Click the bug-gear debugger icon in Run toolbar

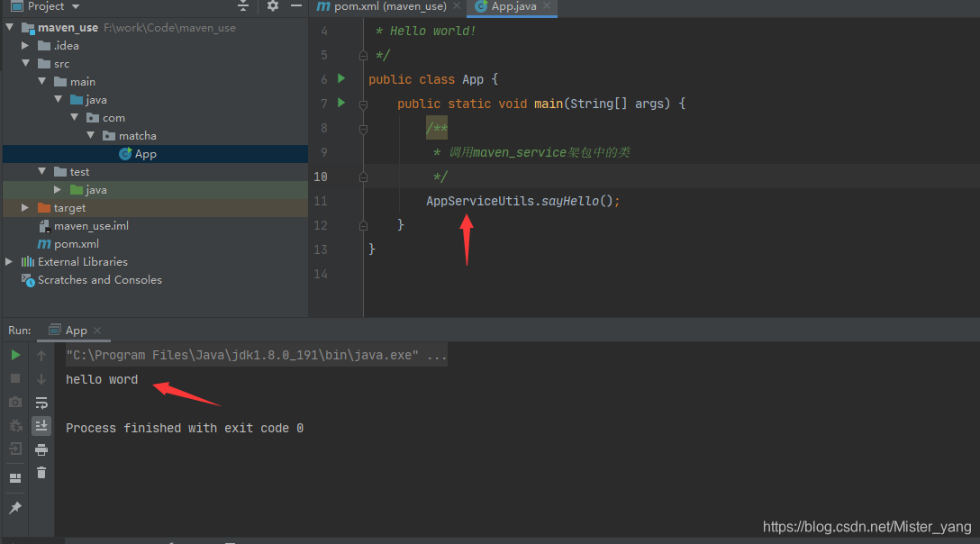(x=15, y=426)
